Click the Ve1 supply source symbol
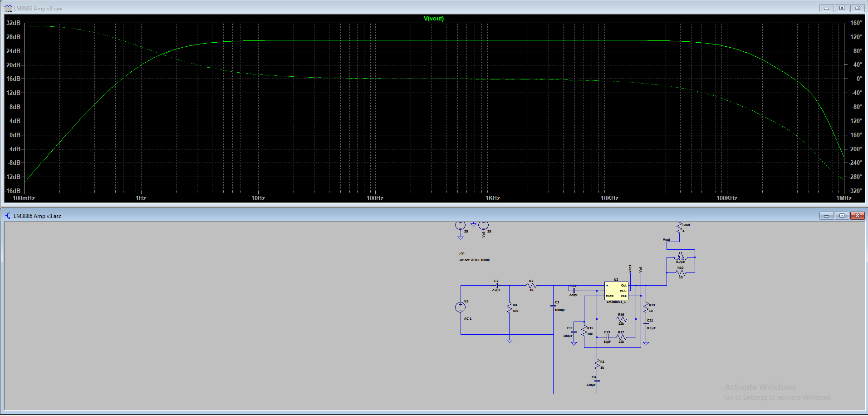This screenshot has width=868, height=416. [x=483, y=225]
